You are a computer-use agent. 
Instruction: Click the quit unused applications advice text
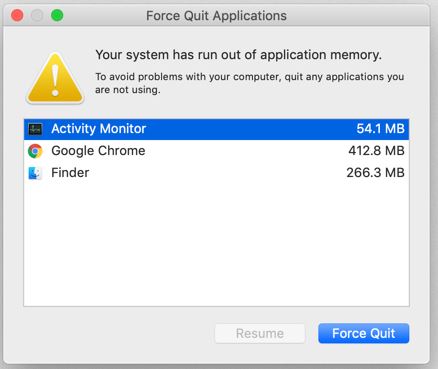pos(249,83)
